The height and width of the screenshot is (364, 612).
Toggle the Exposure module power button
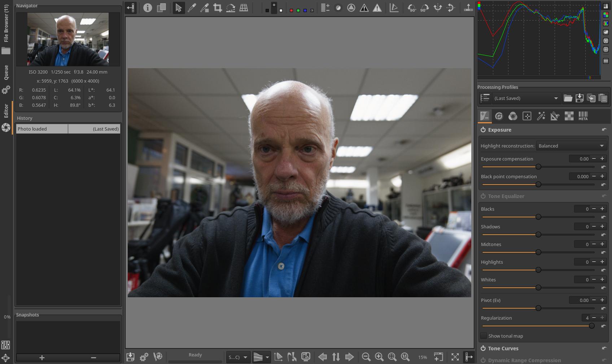tap(483, 130)
